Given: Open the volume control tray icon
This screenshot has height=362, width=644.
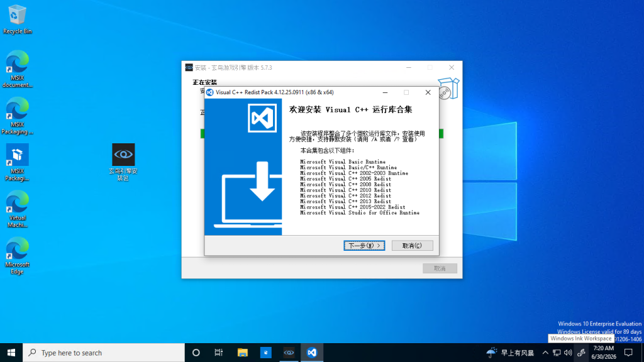Looking at the screenshot, I should pyautogui.click(x=568, y=353).
